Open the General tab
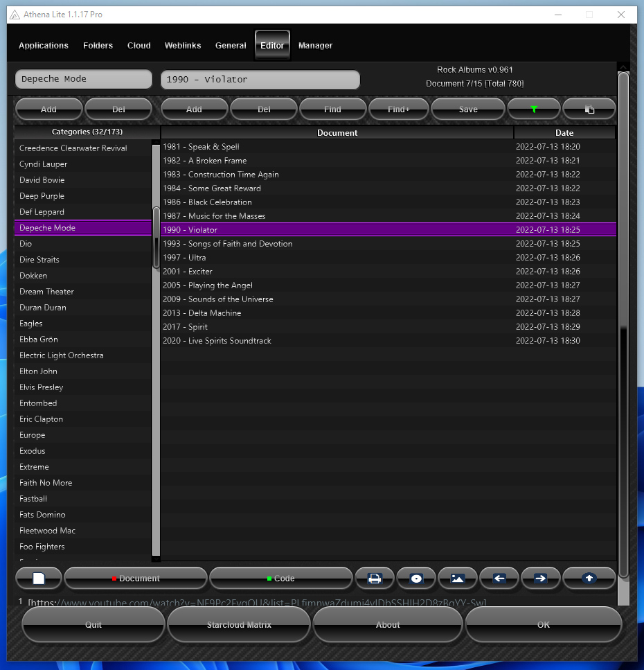The width and height of the screenshot is (644, 670). 231,45
